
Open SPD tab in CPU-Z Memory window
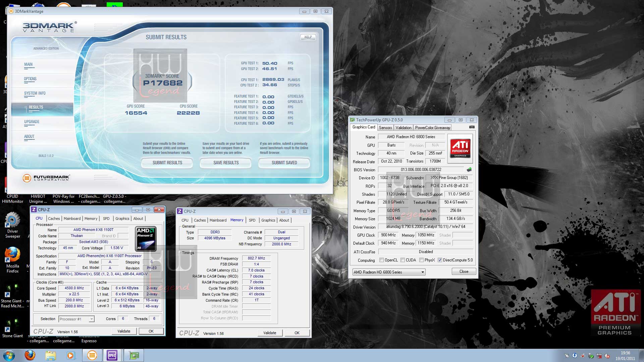(x=252, y=220)
